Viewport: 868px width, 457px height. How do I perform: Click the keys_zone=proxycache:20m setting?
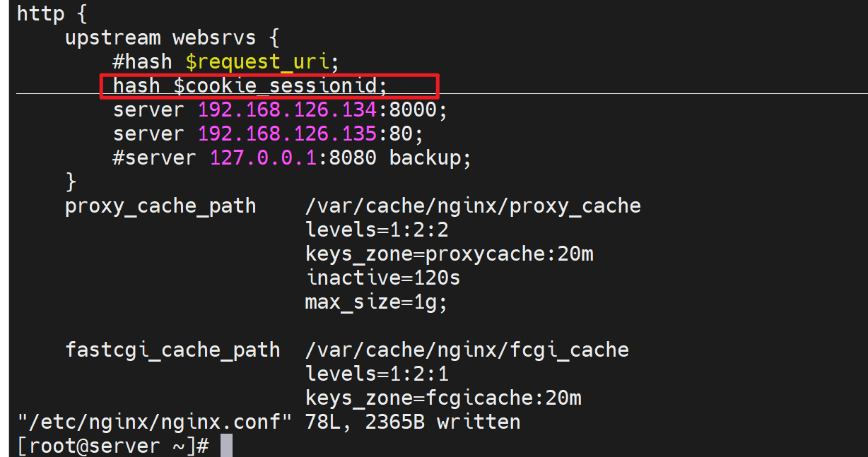(x=449, y=254)
